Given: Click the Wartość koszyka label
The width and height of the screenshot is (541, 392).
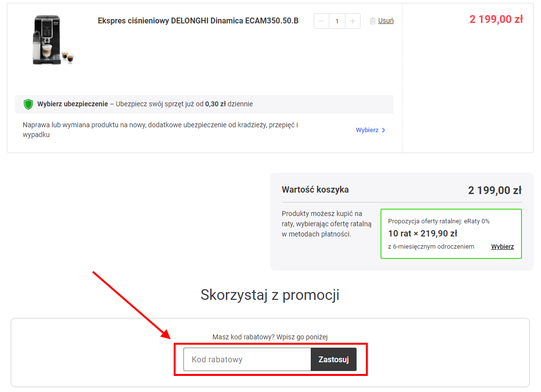Looking at the screenshot, I should pos(315,190).
